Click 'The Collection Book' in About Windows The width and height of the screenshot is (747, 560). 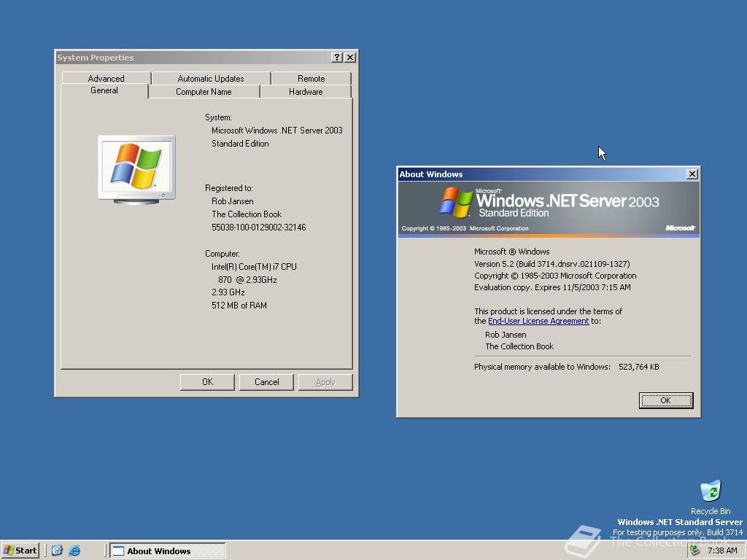[519, 346]
